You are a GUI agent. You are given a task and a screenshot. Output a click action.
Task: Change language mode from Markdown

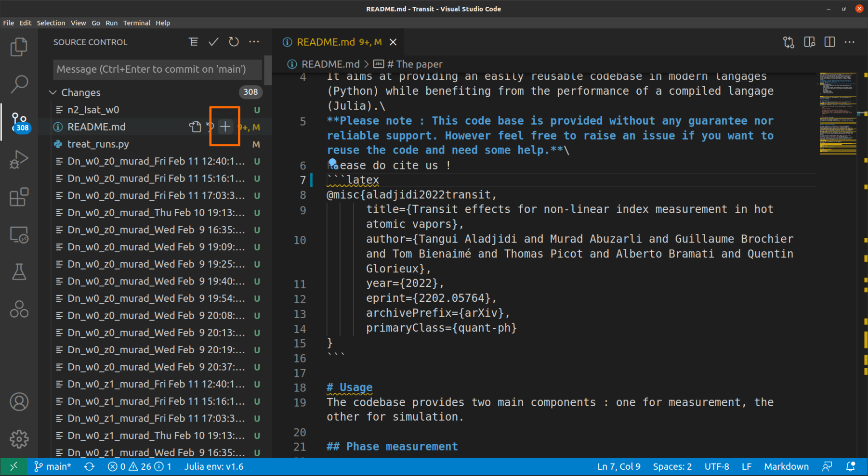coord(786,466)
